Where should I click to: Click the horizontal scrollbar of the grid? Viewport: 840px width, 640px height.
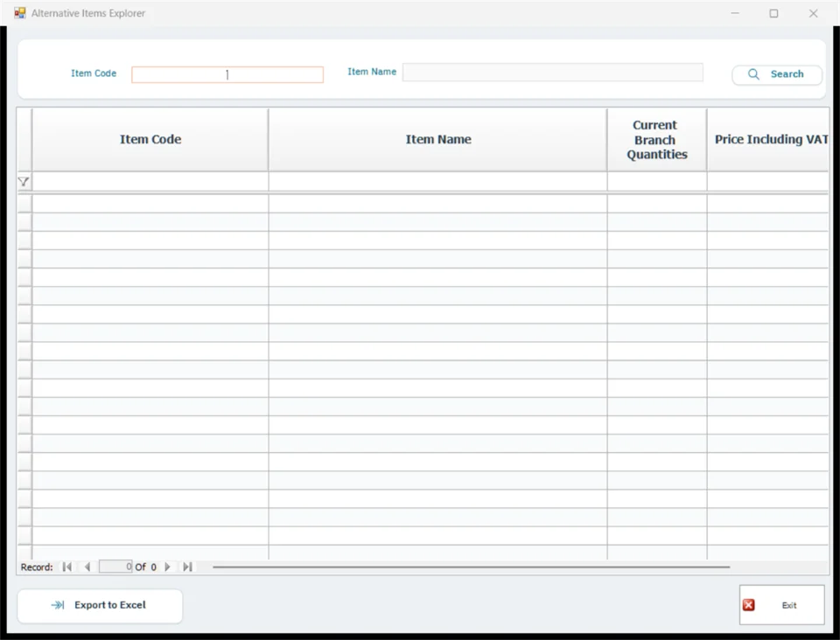[x=472, y=567]
